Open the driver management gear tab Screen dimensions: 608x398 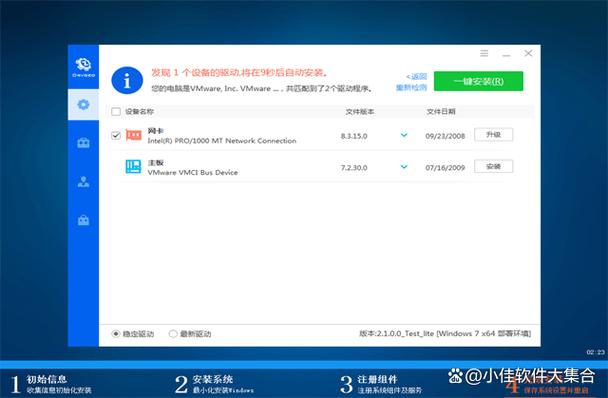point(83,104)
